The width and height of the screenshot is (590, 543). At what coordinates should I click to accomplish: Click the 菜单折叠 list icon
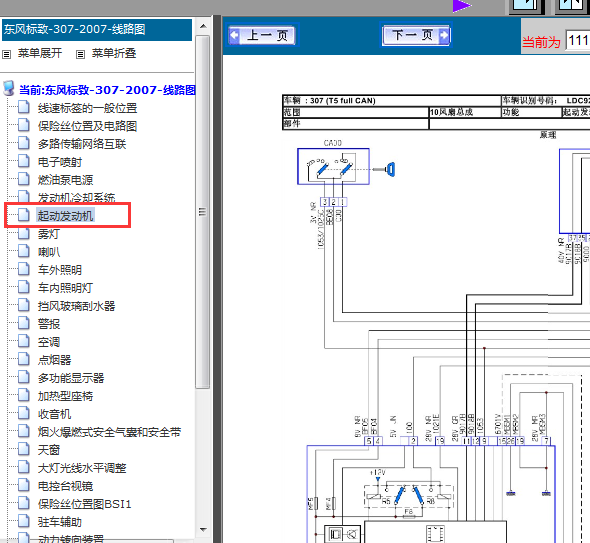80,55
